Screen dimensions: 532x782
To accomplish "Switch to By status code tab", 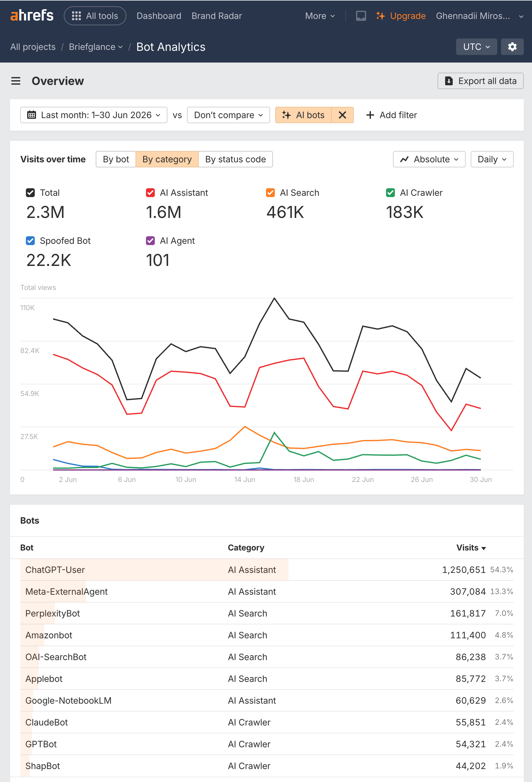I will coord(235,159).
